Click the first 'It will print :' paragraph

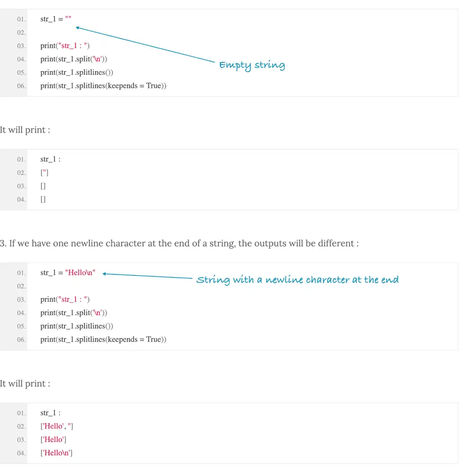click(x=25, y=130)
